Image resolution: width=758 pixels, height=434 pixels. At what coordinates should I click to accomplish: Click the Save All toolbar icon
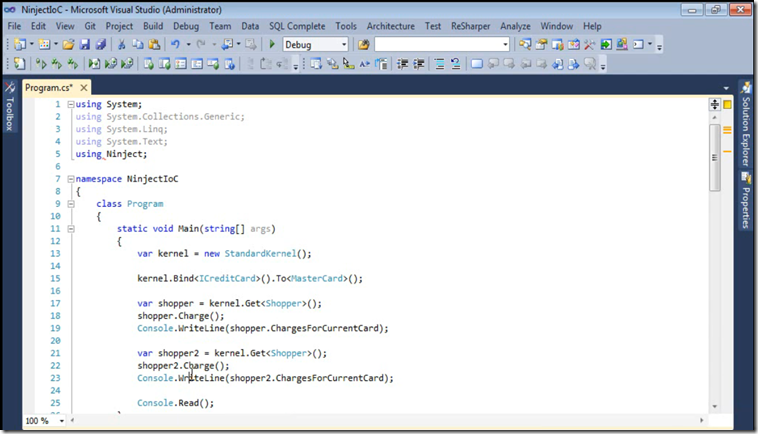coord(101,44)
